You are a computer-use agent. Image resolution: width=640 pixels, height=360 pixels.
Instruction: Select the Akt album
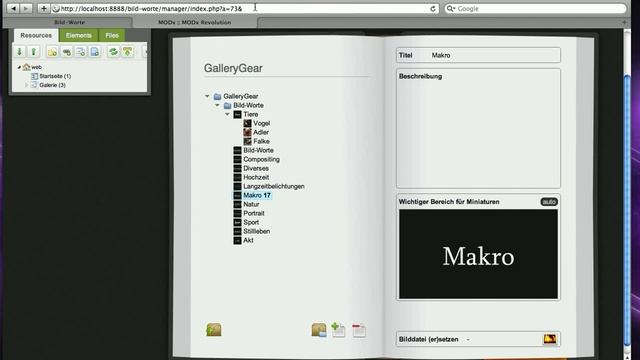coord(248,240)
